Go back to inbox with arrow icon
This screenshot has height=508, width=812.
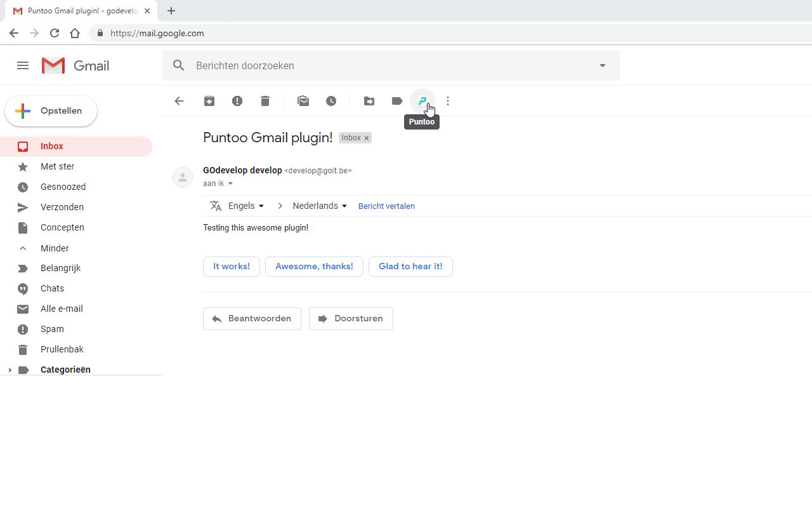coord(179,100)
